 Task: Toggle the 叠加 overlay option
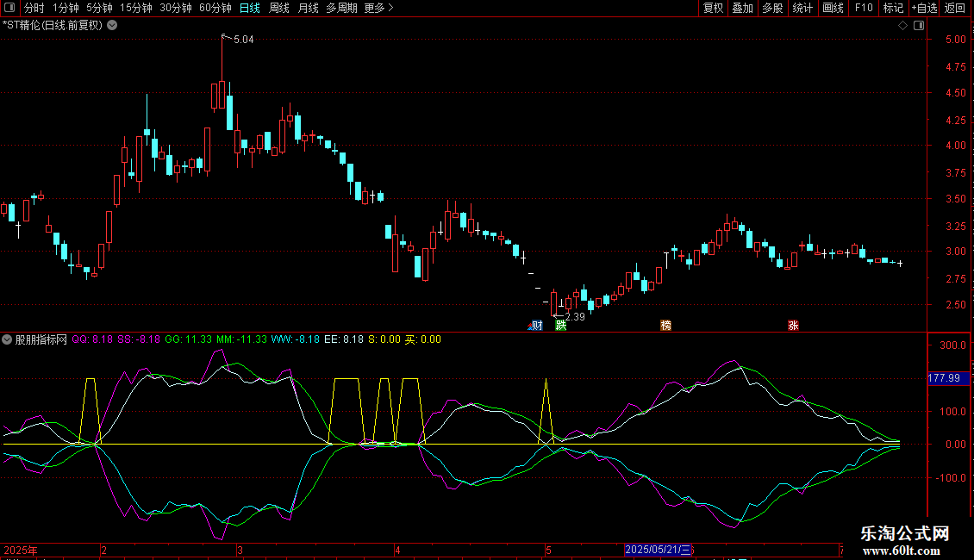742,8
